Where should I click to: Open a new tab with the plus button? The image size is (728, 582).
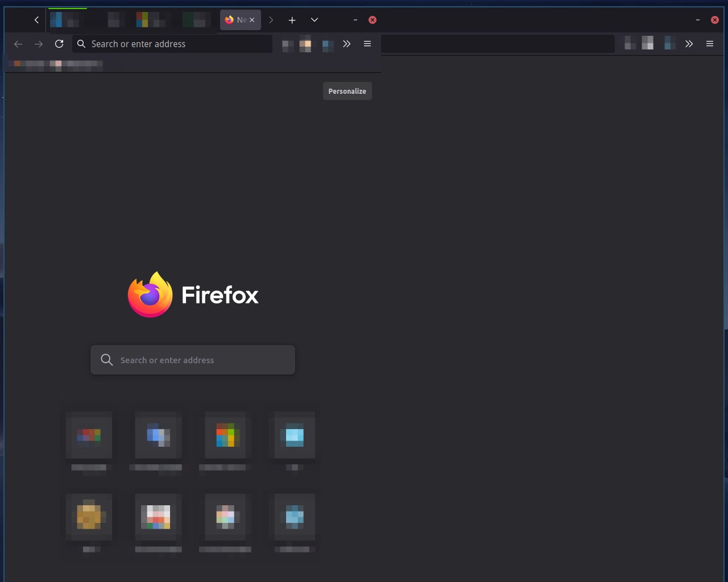292,20
